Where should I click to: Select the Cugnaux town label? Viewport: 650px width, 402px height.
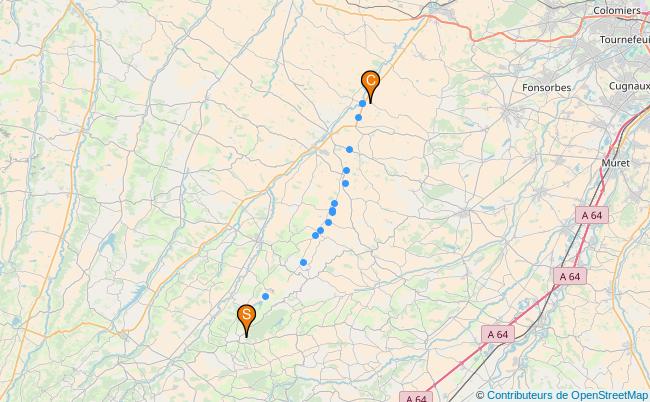tap(629, 86)
